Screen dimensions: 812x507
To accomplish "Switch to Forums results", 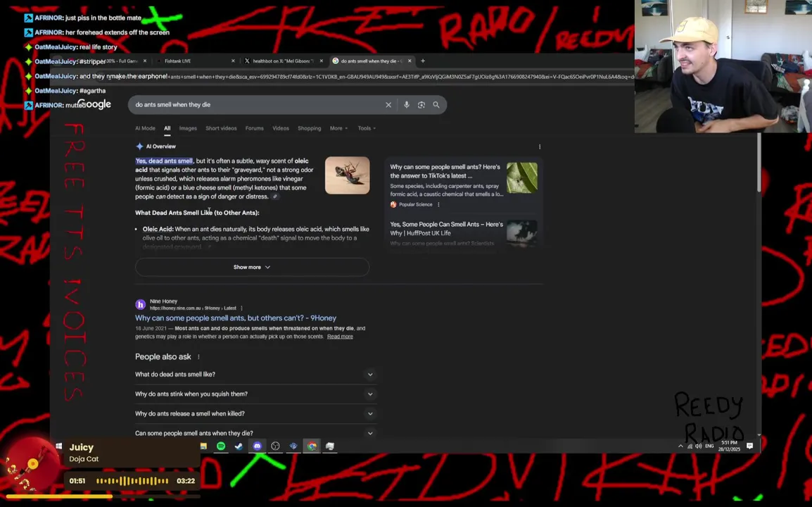I will click(x=254, y=128).
